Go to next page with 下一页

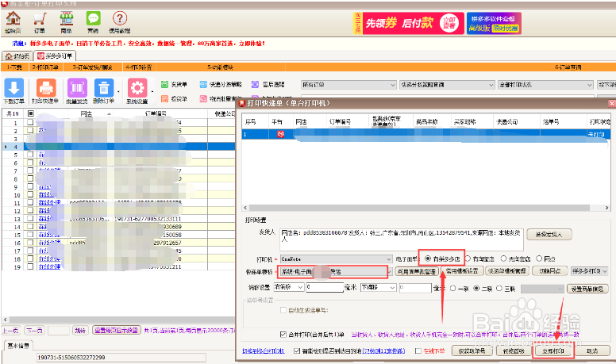pos(35,331)
